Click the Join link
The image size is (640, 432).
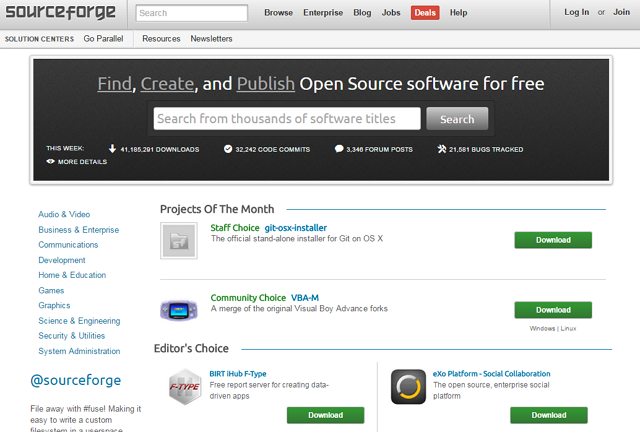pos(621,12)
